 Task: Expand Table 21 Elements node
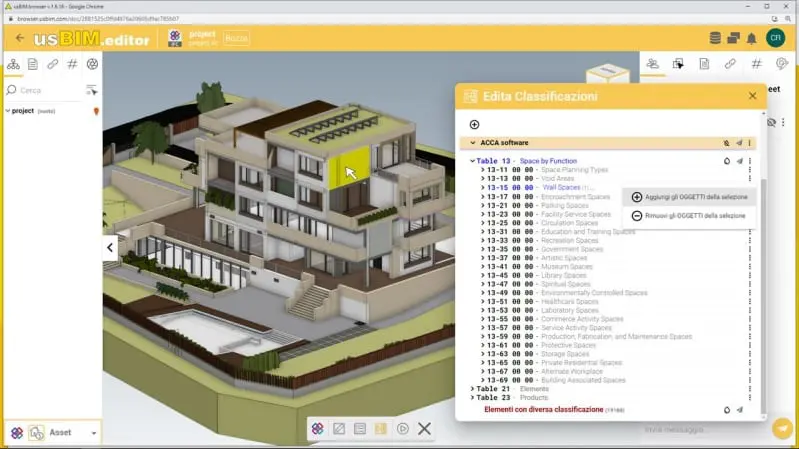(x=473, y=389)
